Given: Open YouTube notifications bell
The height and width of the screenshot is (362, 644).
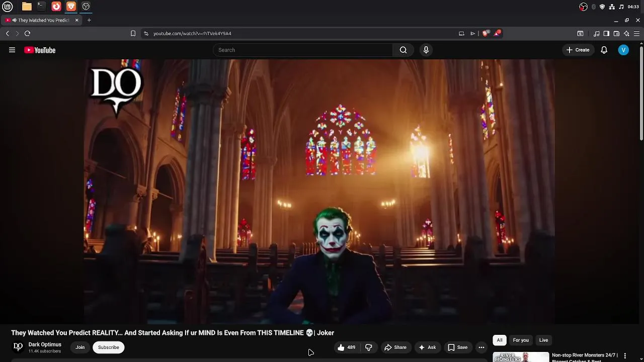Looking at the screenshot, I should 604,50.
